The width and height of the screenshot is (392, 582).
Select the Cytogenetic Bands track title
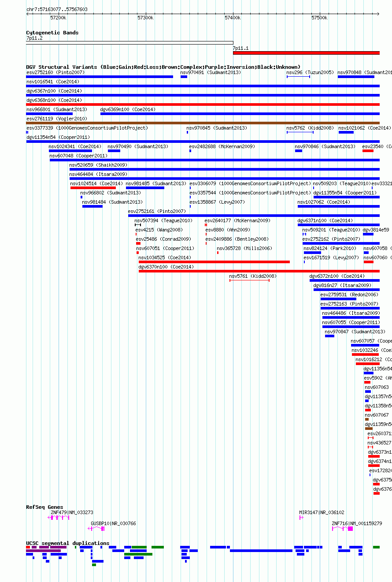52,33
